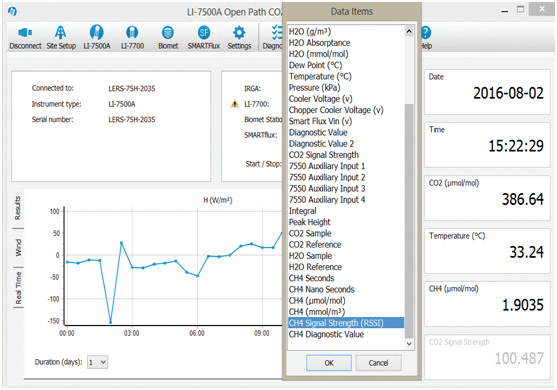Screen dimensions: 557x390
Task: Open the Biomet toolbar icon
Action: [168, 33]
